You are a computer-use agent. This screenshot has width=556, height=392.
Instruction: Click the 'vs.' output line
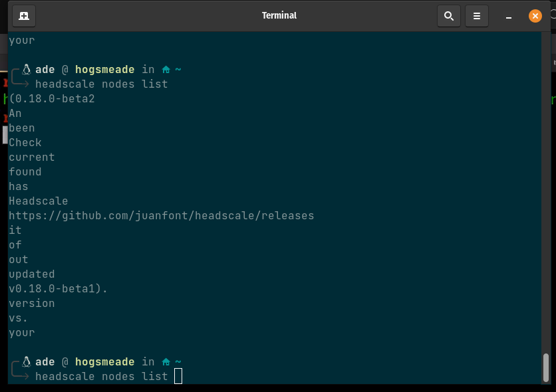(18, 318)
